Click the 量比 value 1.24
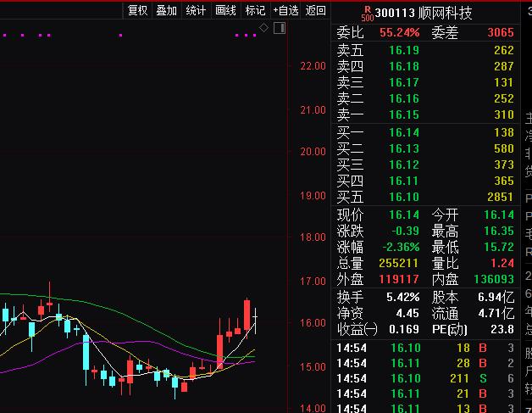The image size is (532, 413). pyautogui.click(x=502, y=263)
